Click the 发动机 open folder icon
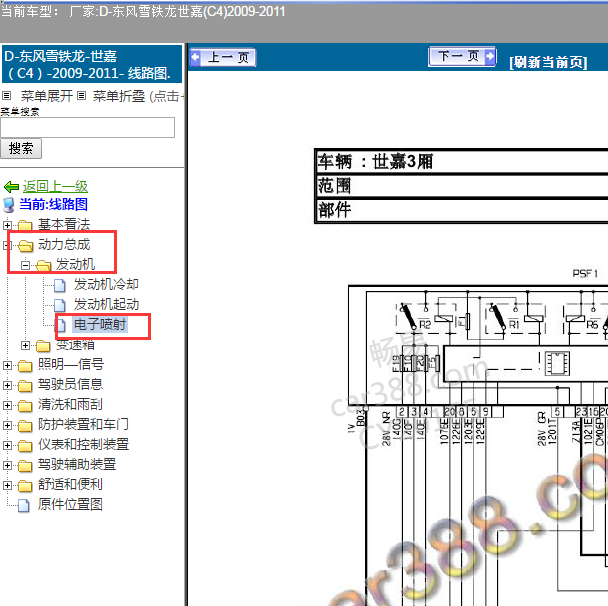 43,266
